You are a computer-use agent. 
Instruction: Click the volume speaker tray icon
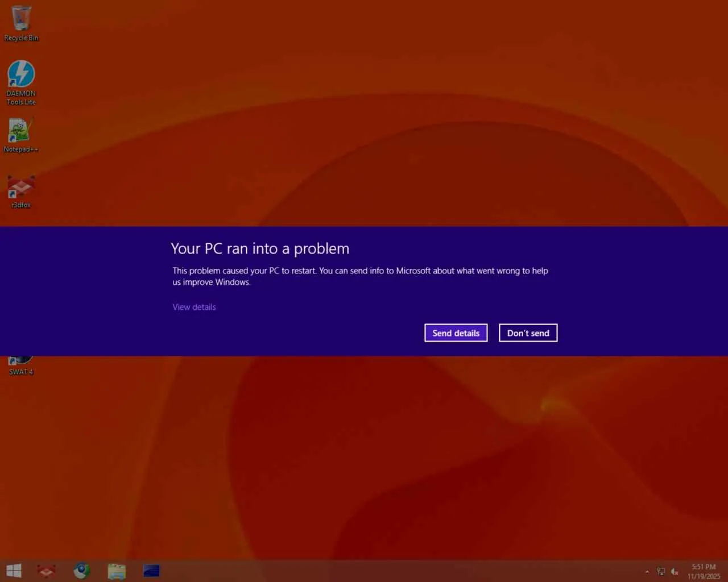[675, 571]
